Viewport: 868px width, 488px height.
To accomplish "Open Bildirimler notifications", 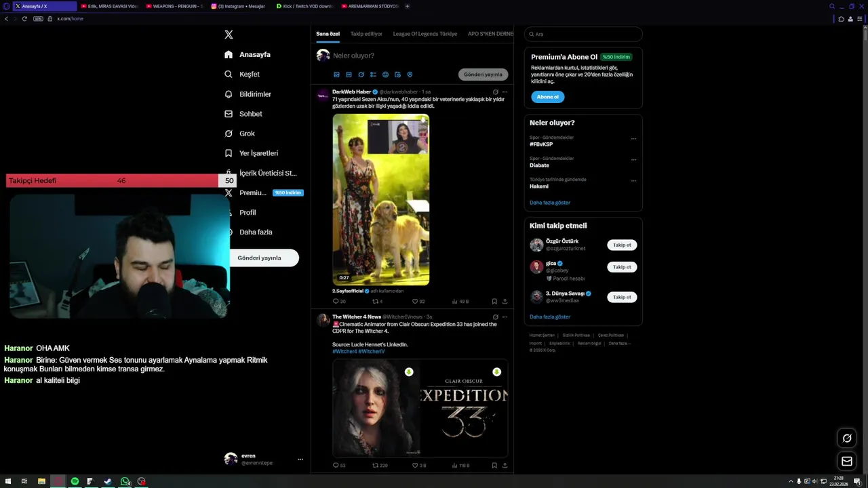I will pos(248,94).
